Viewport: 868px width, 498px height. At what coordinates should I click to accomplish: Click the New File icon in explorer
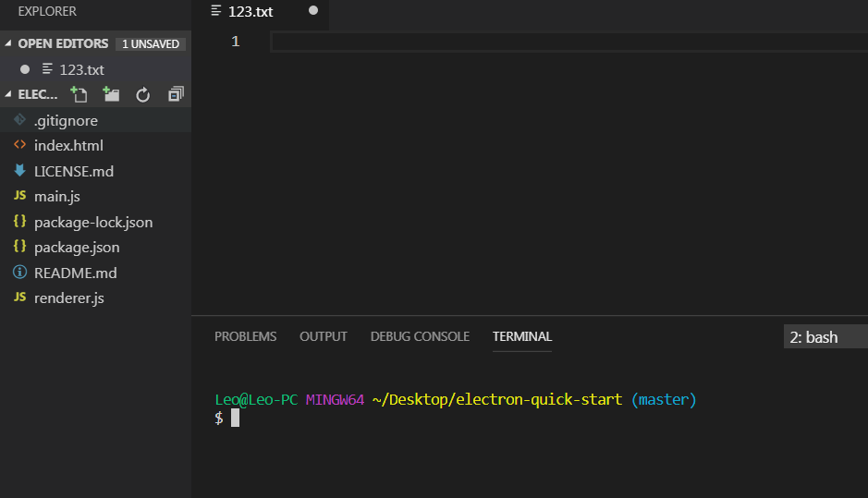point(79,94)
